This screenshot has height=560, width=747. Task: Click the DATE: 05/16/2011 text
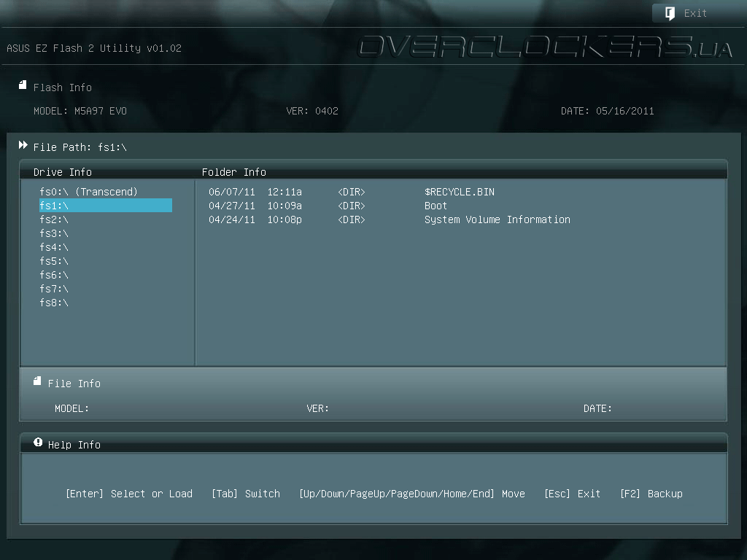(x=608, y=111)
